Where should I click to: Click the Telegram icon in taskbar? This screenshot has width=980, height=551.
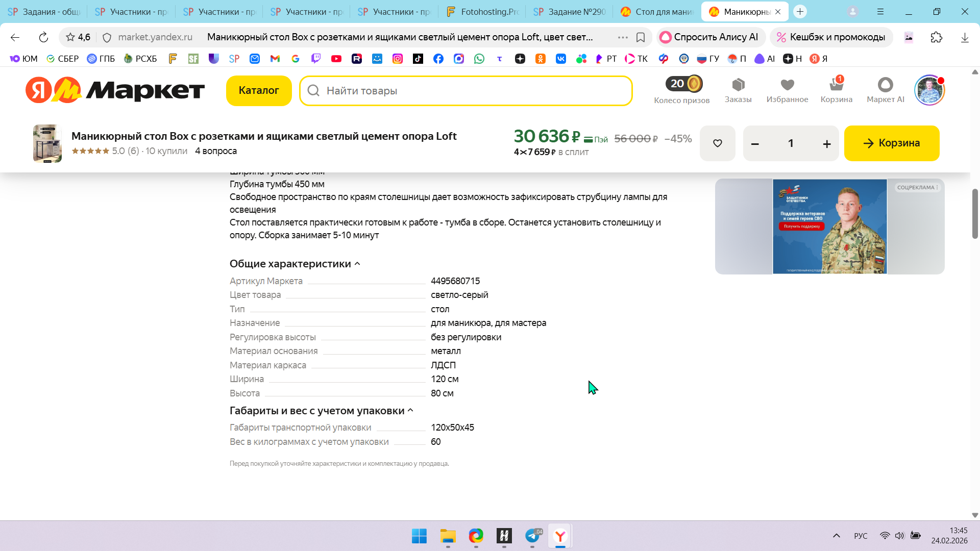532,536
